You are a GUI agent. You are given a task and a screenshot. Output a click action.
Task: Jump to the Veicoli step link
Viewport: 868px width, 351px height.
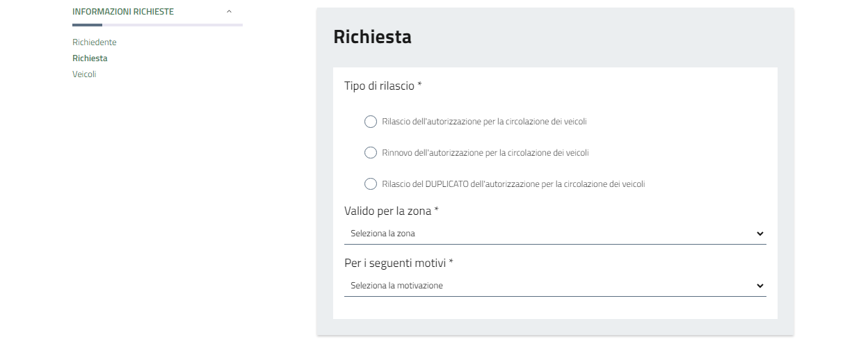coord(84,74)
